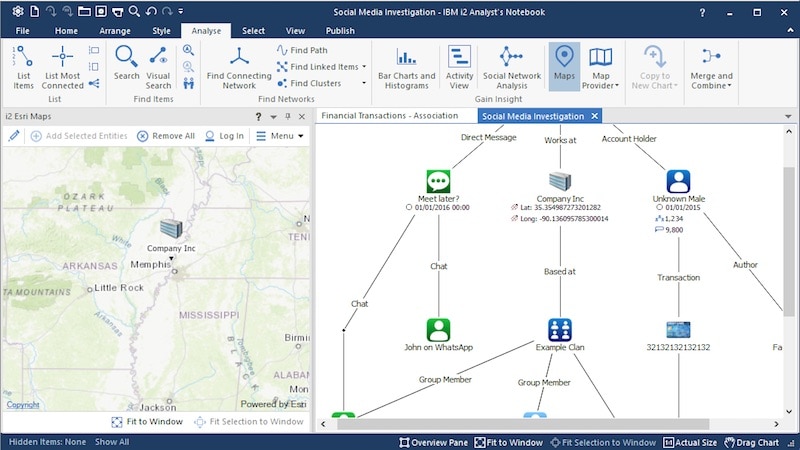Screen dimensions: 800x450
Task: Click the magnifier-plus icon in Find Items
Action: pos(188,50)
